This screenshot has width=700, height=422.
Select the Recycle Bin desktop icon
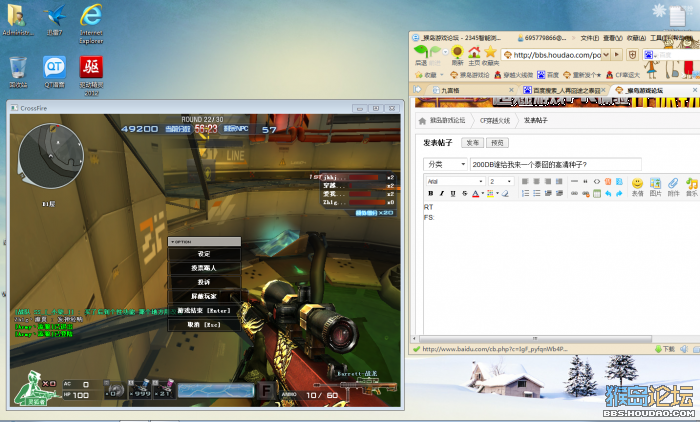[x=18, y=71]
